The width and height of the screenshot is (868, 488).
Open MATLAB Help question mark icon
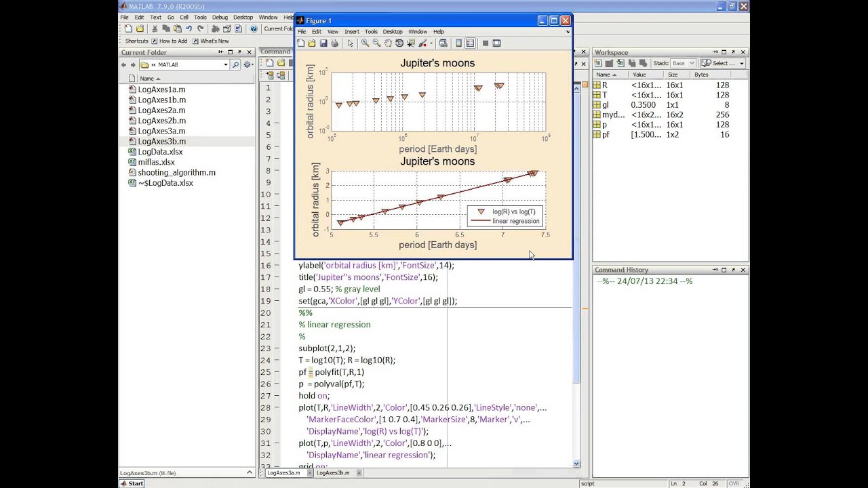click(254, 28)
